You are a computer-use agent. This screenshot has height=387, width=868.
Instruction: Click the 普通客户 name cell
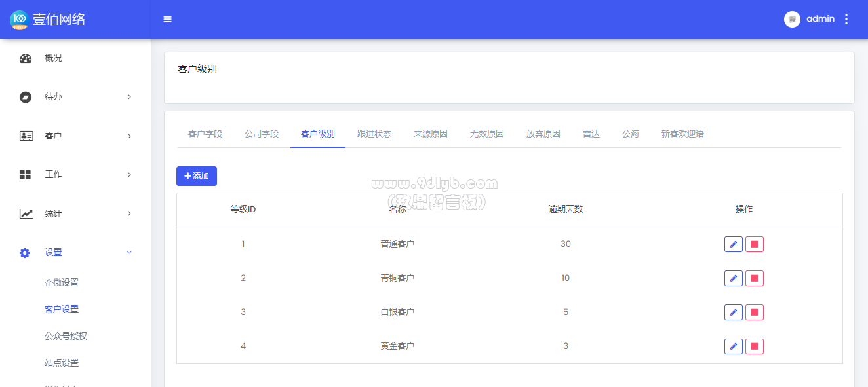point(397,244)
